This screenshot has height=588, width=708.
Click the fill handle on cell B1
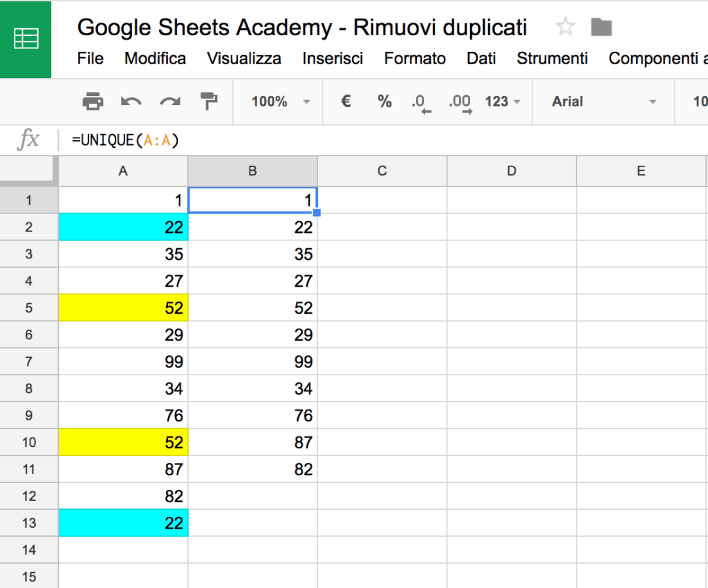tap(317, 213)
